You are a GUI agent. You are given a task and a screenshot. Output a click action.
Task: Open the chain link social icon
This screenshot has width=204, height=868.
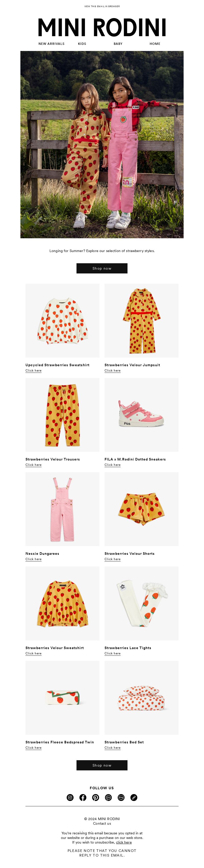[x=134, y=797]
